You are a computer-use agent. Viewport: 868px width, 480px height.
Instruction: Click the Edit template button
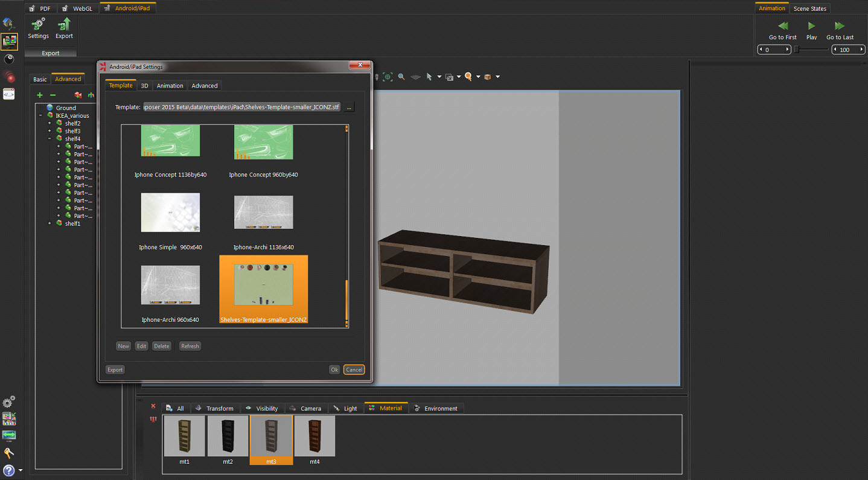coord(141,346)
